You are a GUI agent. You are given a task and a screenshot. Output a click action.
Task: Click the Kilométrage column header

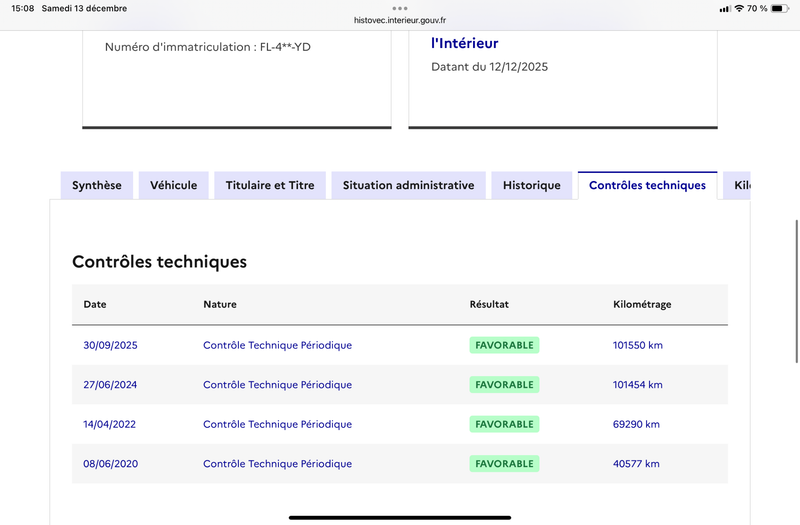(x=642, y=304)
